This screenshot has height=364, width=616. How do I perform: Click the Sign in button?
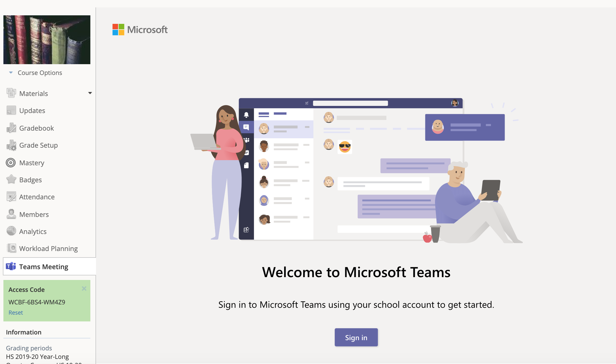[x=356, y=337]
